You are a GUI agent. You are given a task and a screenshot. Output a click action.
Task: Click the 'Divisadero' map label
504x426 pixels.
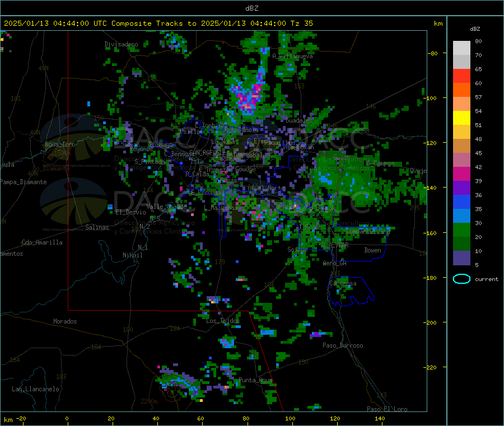tap(121, 44)
